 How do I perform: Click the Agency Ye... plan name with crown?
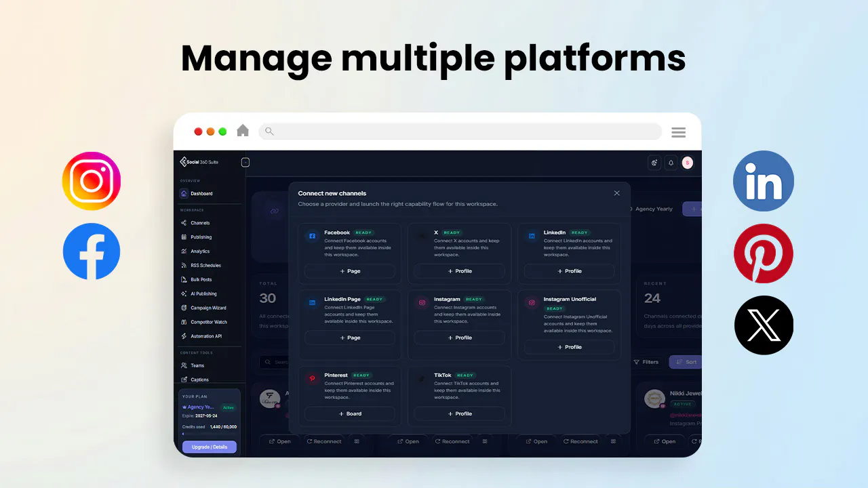(198, 407)
